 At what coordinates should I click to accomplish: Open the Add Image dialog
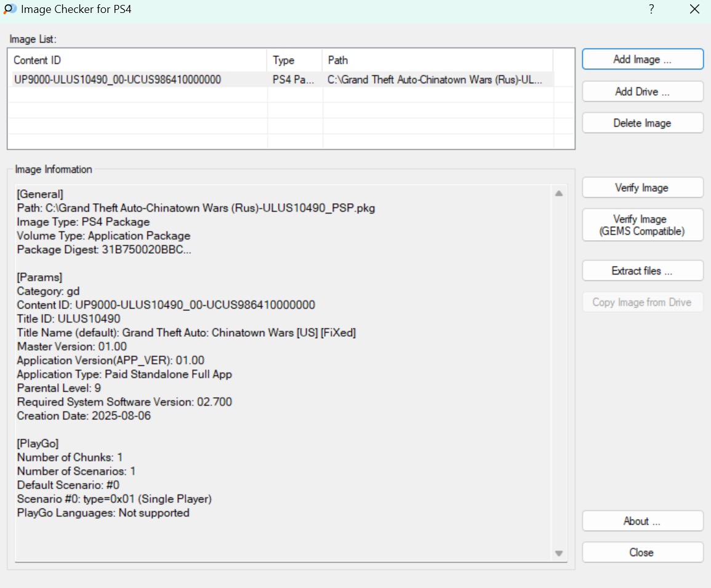tap(642, 60)
